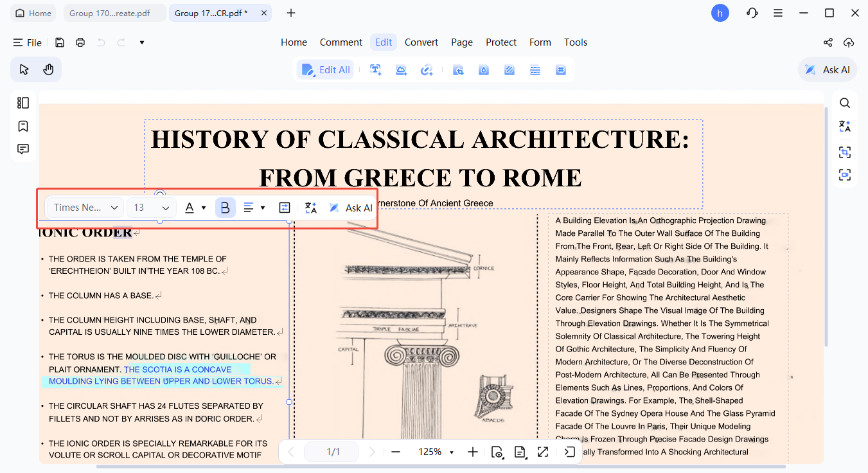Enter full screen reading mode from the bottom bar
The image size is (868, 473).
(543, 452)
